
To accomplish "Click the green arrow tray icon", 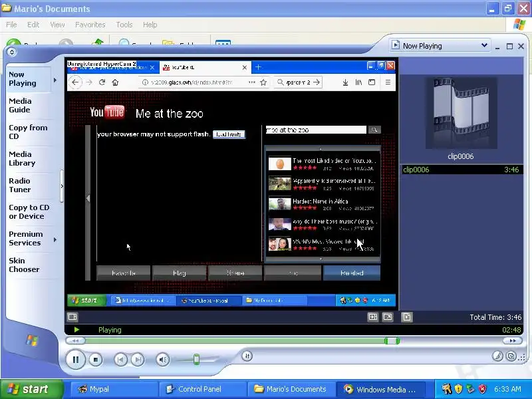I will pyautogui.click(x=470, y=389).
